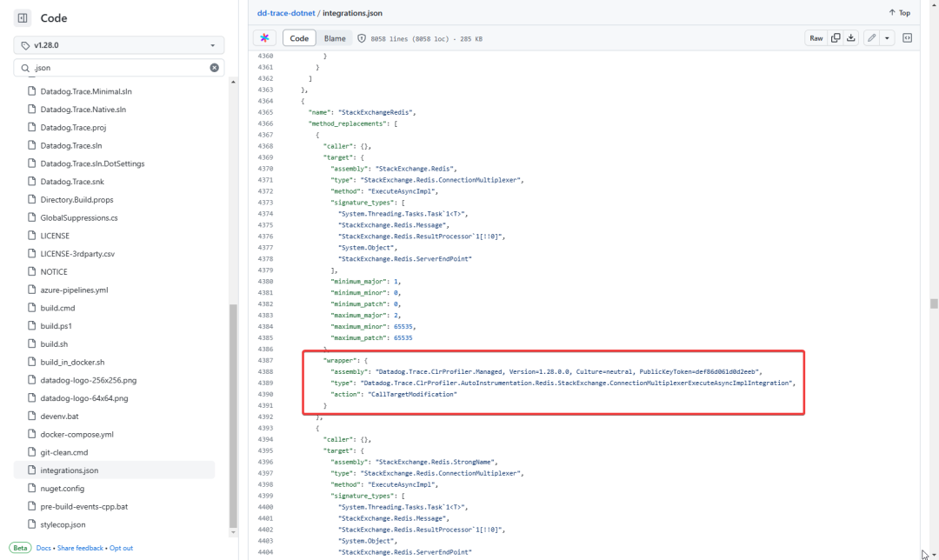
Task: Clear the .json file search filter
Action: 215,68
